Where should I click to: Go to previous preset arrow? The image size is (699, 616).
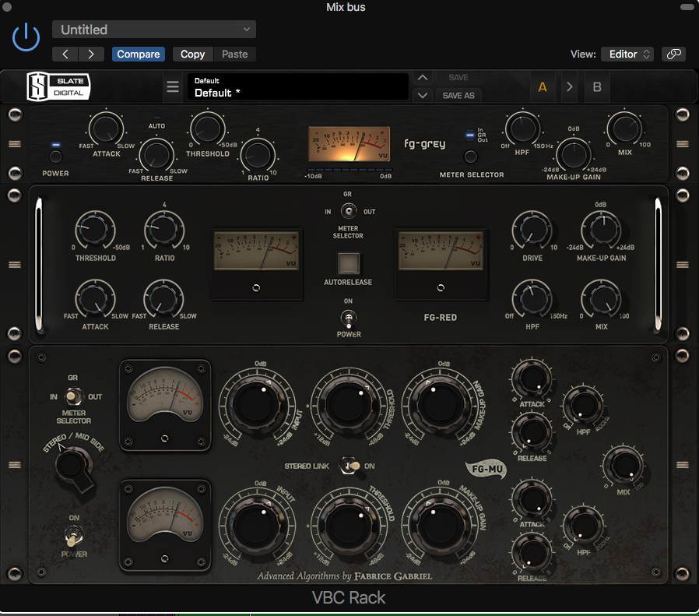point(65,54)
